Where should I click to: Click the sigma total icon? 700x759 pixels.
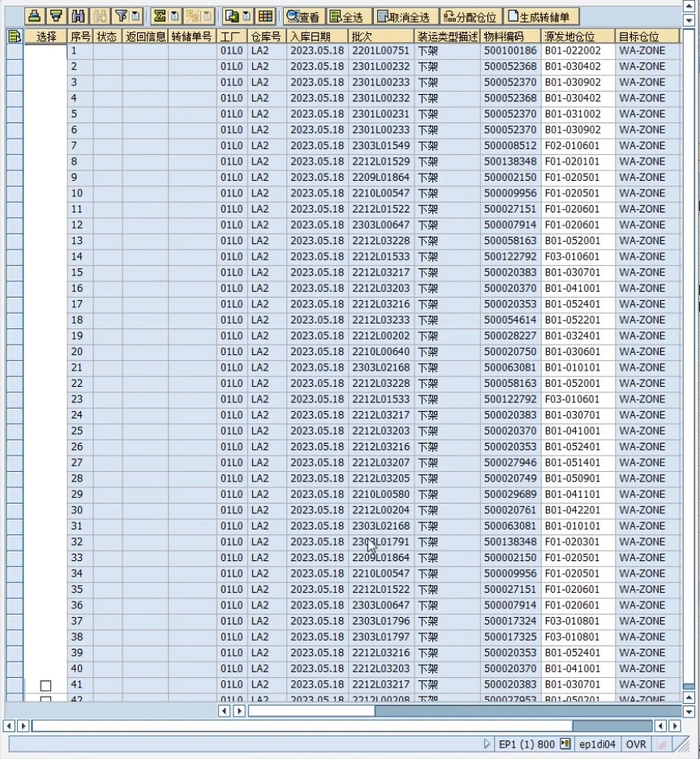click(160, 16)
